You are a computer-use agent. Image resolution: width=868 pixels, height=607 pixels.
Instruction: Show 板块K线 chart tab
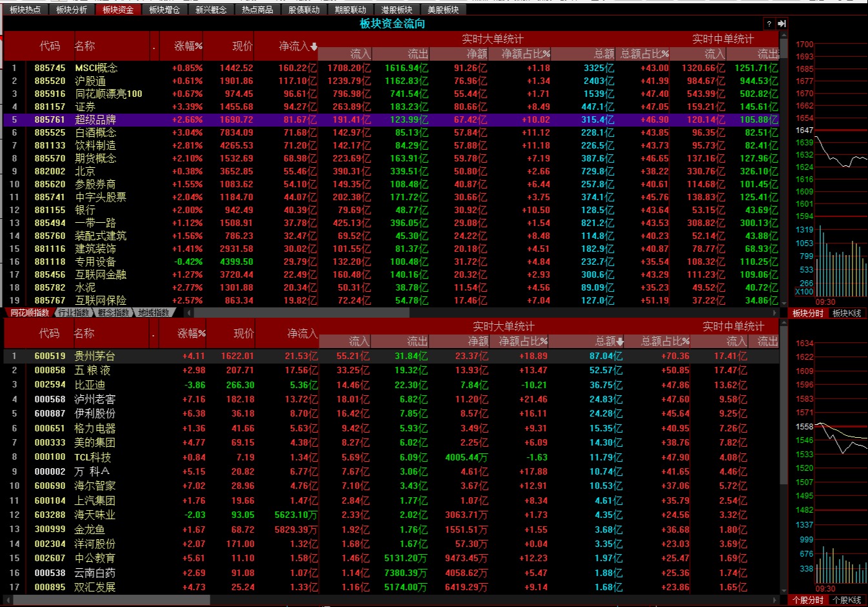click(x=847, y=313)
